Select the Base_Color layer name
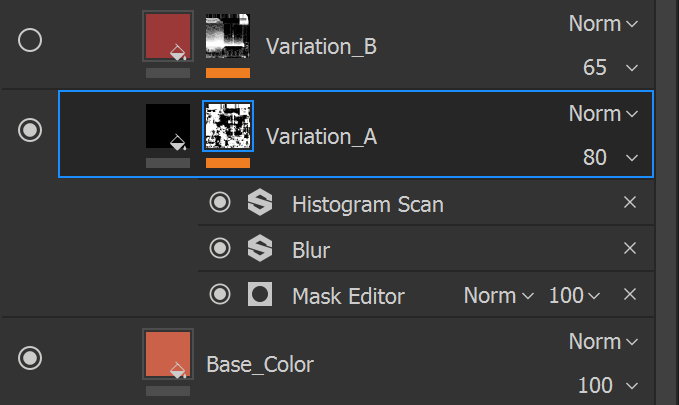The image size is (679, 405). (259, 363)
